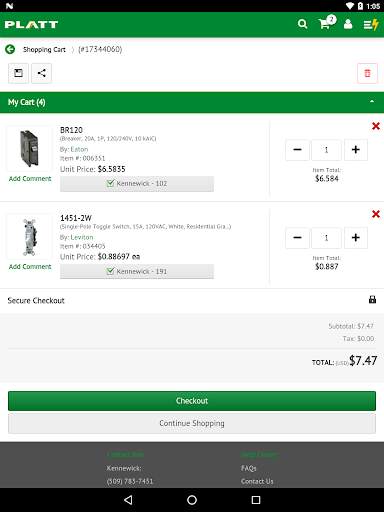Image resolution: width=384 pixels, height=512 pixels.
Task: Click Continue Shopping button
Action: click(x=192, y=423)
